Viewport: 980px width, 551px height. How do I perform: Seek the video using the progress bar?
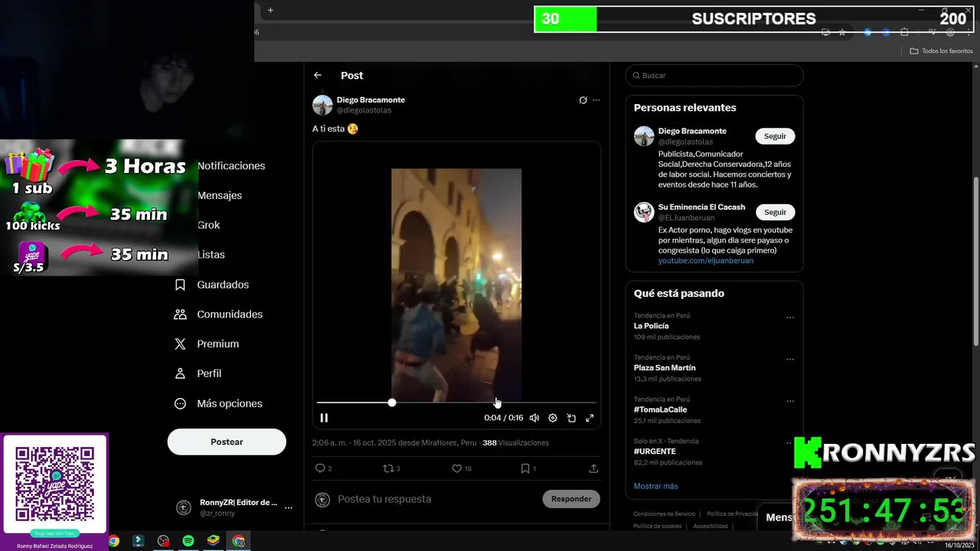point(456,403)
